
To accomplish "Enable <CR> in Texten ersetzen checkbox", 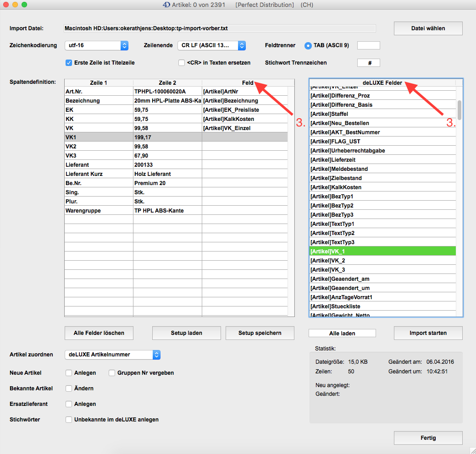I will pos(182,63).
